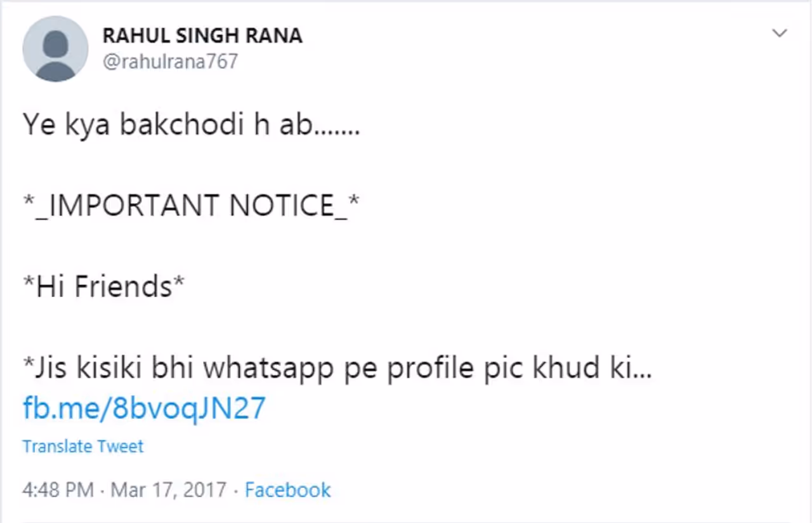Image resolution: width=812 pixels, height=523 pixels.
Task: Click the default profile avatar picture
Action: click(55, 49)
